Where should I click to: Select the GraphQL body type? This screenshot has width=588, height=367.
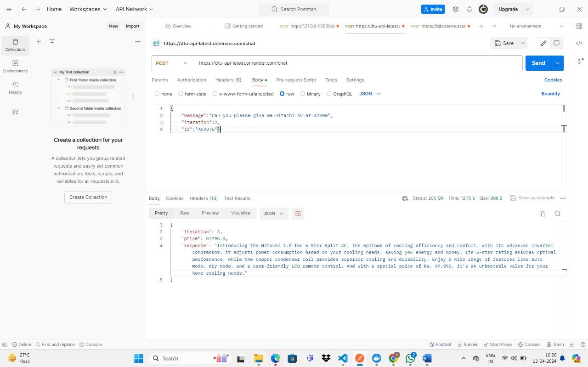[x=339, y=94]
